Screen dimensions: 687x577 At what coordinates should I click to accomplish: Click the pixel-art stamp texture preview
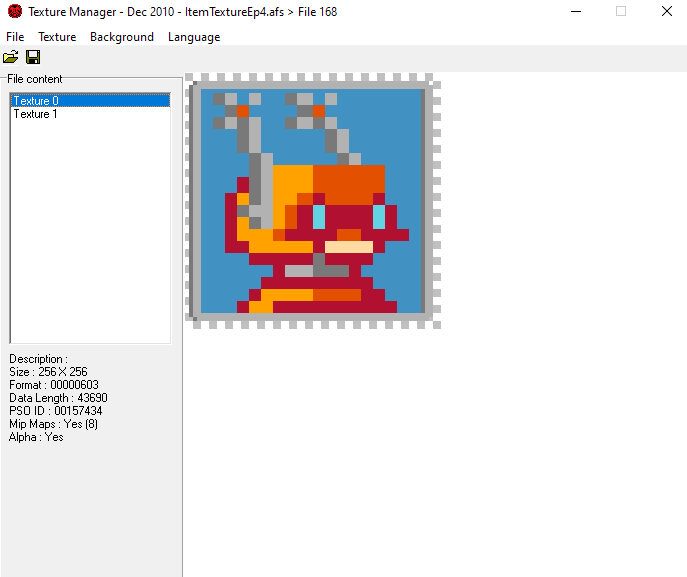pos(313,201)
